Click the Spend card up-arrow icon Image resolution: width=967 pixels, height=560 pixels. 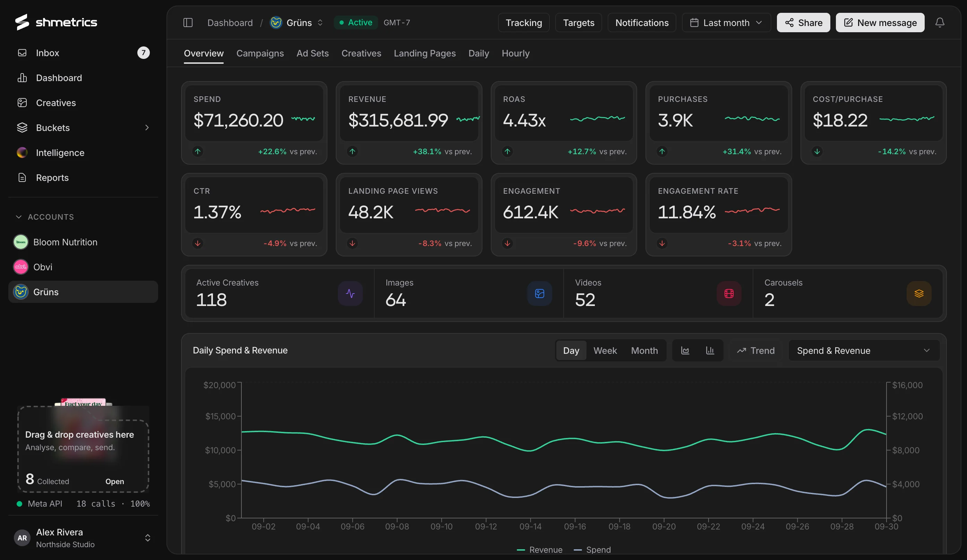pyautogui.click(x=198, y=151)
